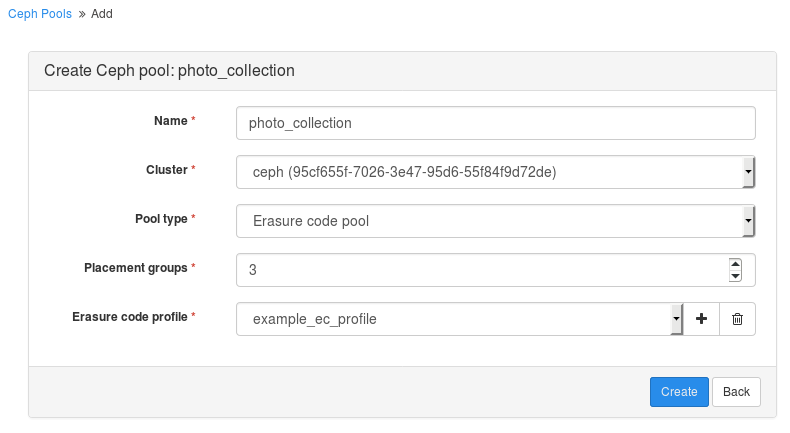This screenshot has height=433, width=790.
Task: Focus the Name text field
Action: 495,123
